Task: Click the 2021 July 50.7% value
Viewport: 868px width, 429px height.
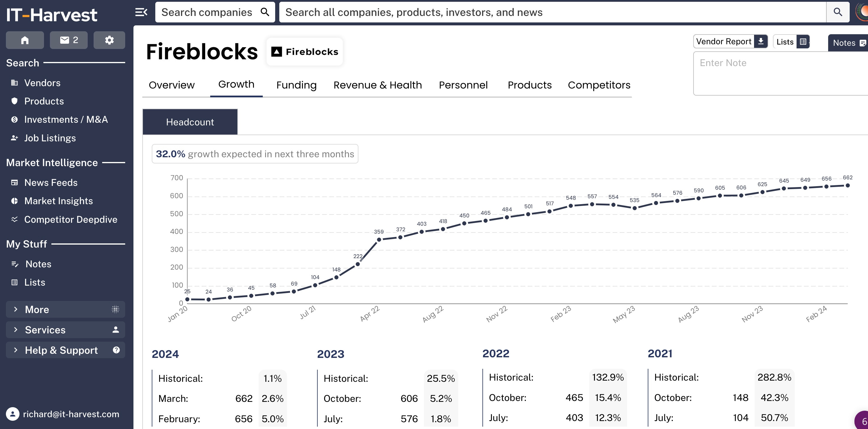Action: coord(774,417)
